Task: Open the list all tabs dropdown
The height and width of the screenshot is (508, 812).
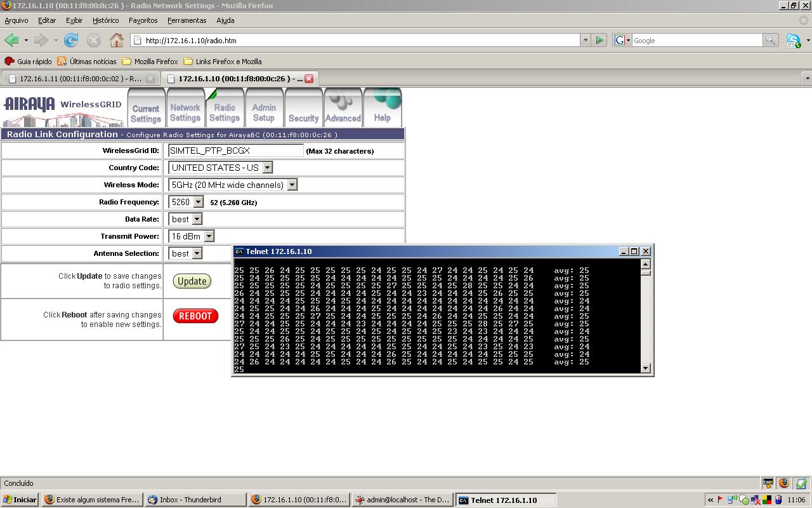Action: tap(807, 79)
